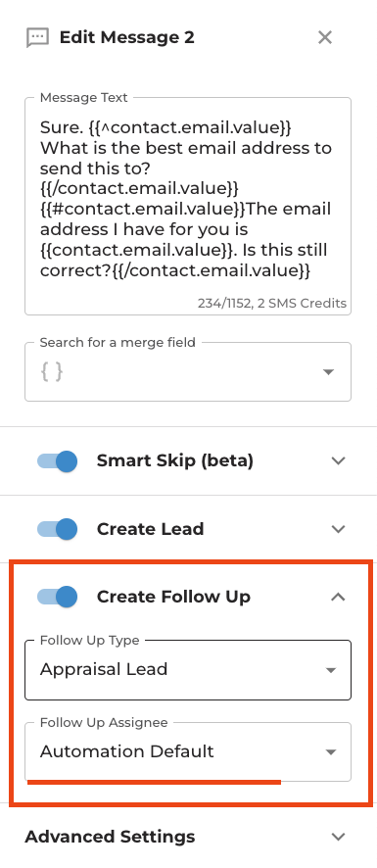
Task: Expand the Smart Skip (beta) section chevron
Action: point(338,460)
